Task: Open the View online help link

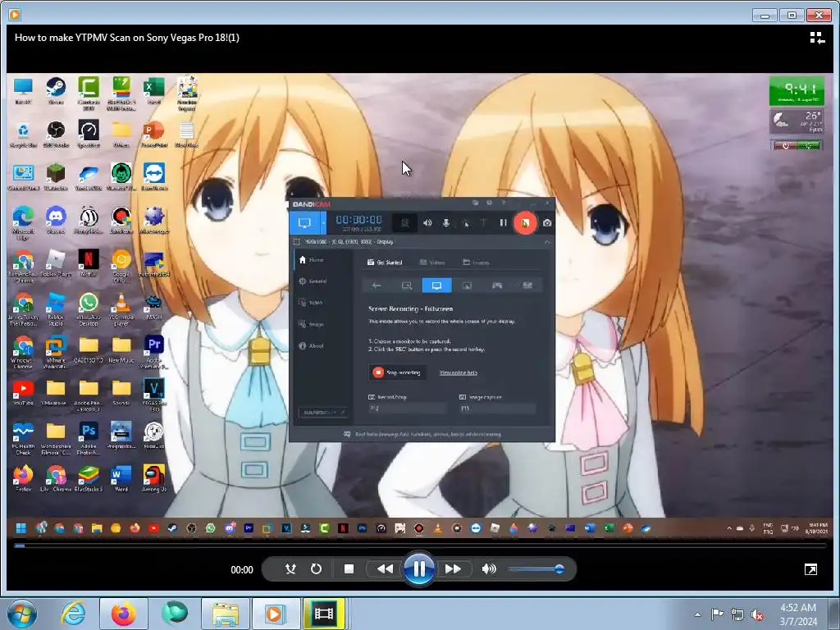Action: coord(458,373)
